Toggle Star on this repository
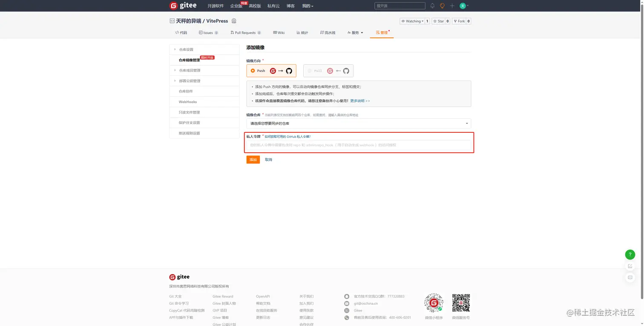The height and width of the screenshot is (326, 644). (440, 21)
